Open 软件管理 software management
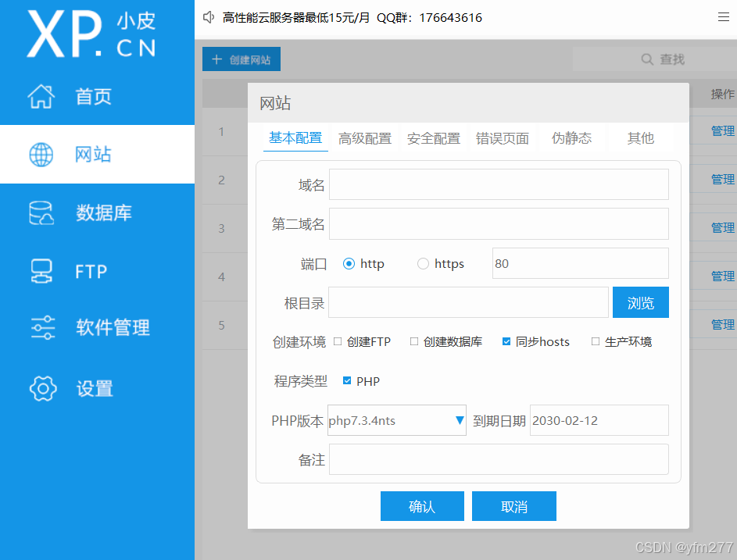737x560 pixels. click(x=94, y=328)
